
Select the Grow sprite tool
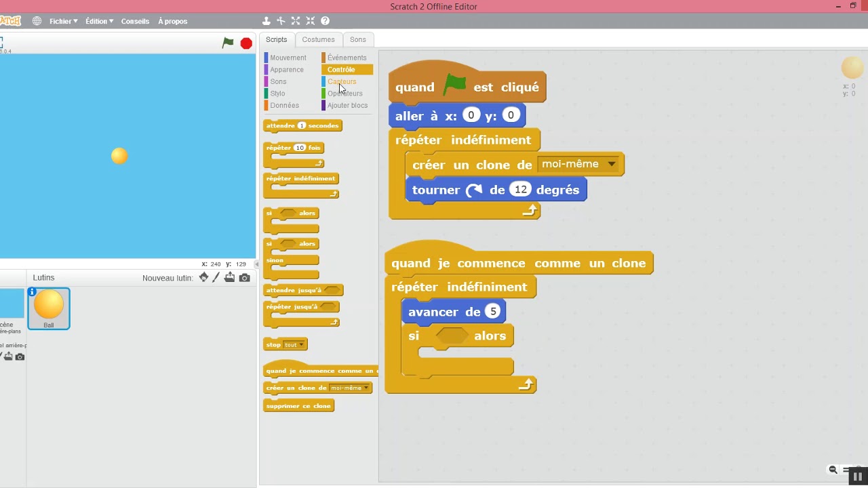pos(296,21)
